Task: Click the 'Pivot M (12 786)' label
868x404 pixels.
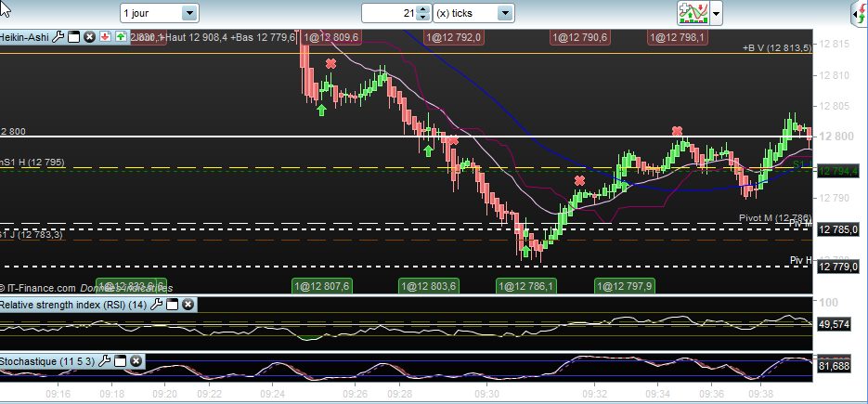Action: 775,218
